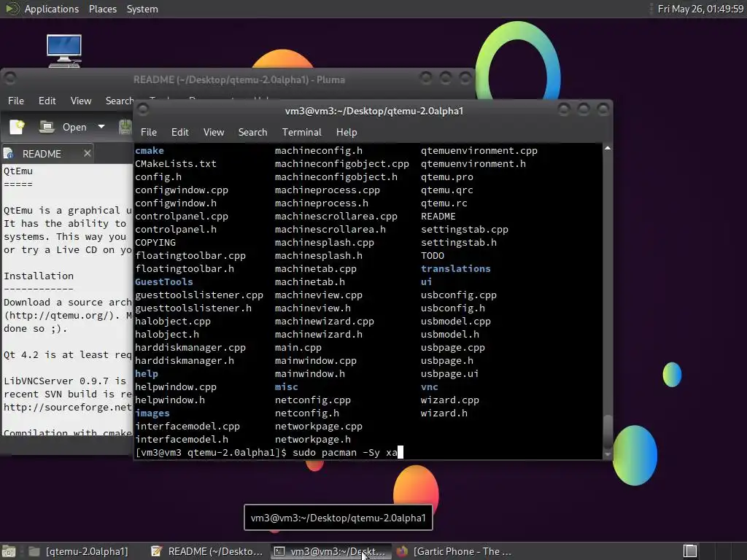The width and height of the screenshot is (747, 560).
Task: Click CMakeLists.txt in terminal listing
Action: (175, 164)
